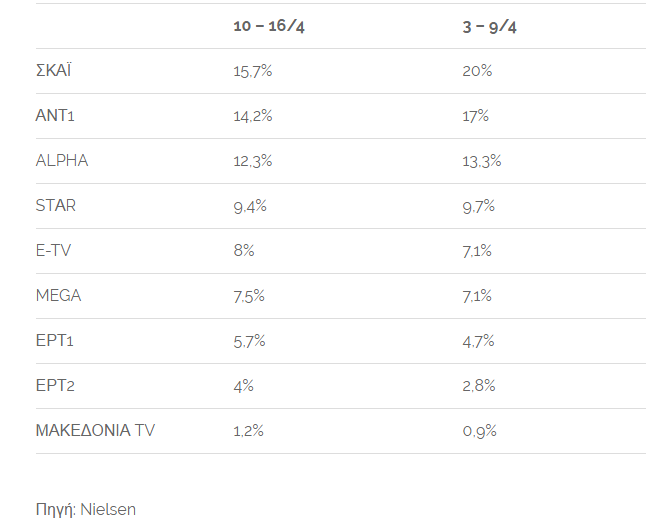Select the 8% value for E-TV

(x=243, y=251)
